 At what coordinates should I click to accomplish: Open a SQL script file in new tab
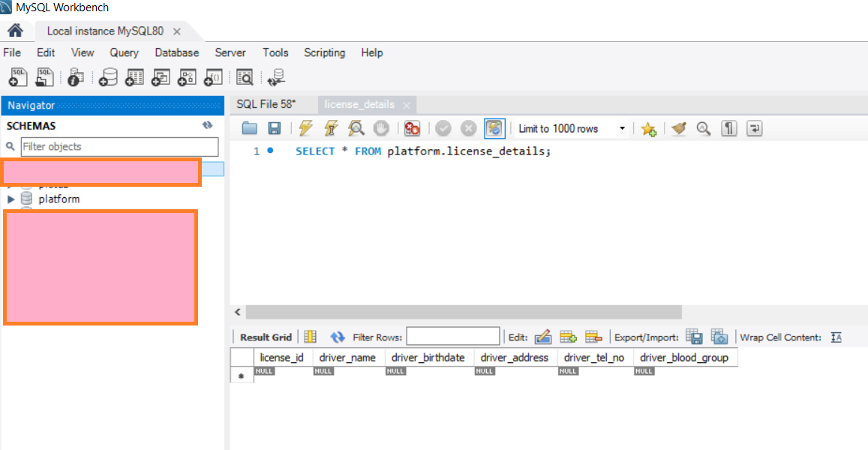pyautogui.click(x=44, y=76)
